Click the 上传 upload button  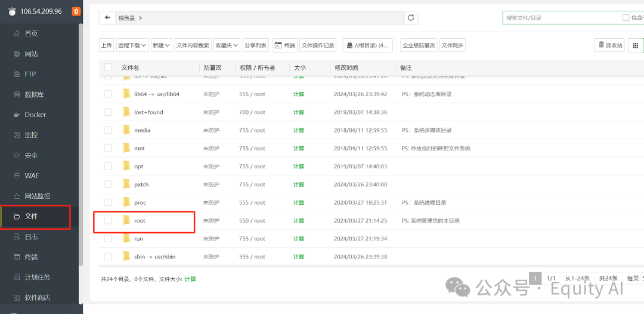(106, 45)
